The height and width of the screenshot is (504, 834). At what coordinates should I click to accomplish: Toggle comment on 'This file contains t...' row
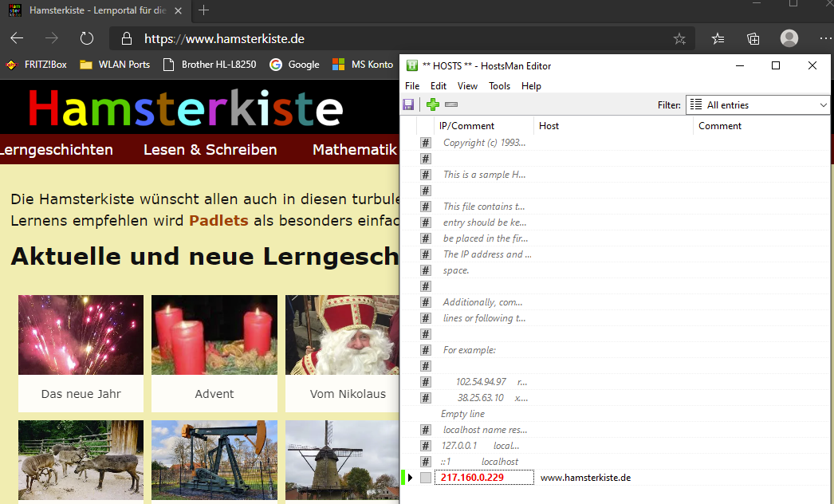[x=426, y=207]
